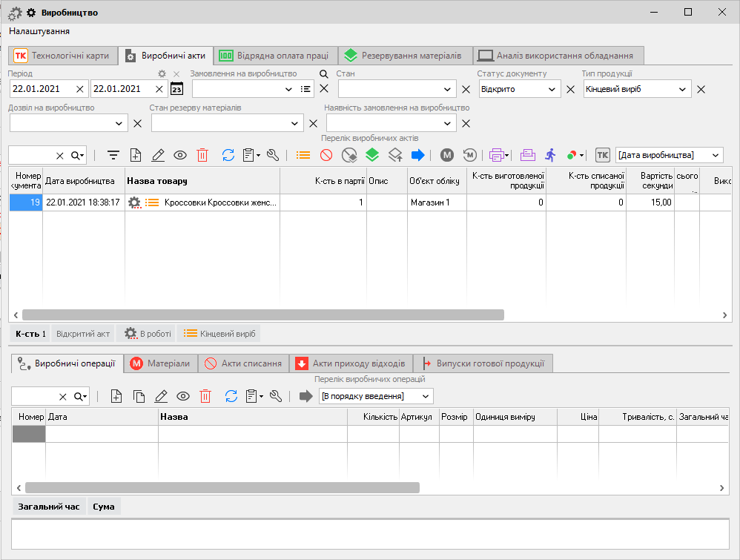Switch to the 'Технологічні карти' tab
This screenshot has height=560, width=740.
point(63,56)
